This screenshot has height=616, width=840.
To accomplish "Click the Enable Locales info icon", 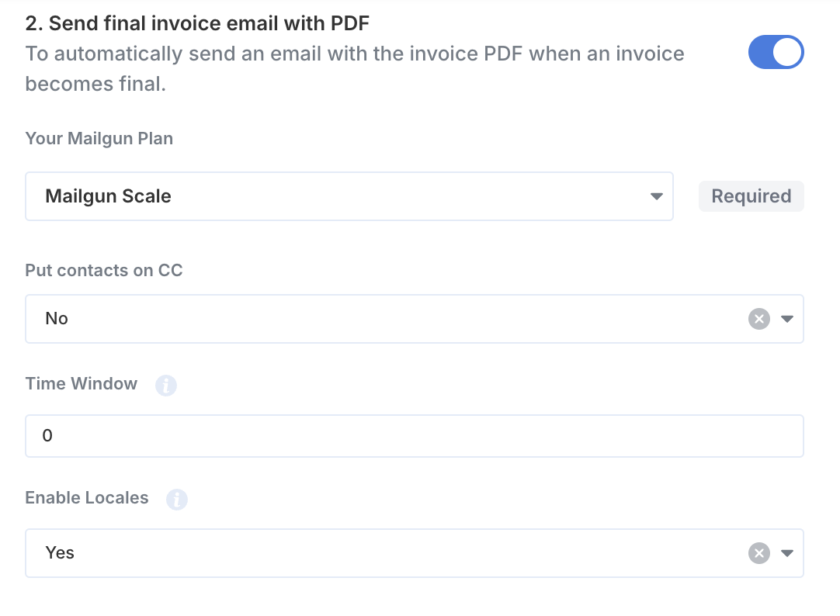I will pos(177,500).
